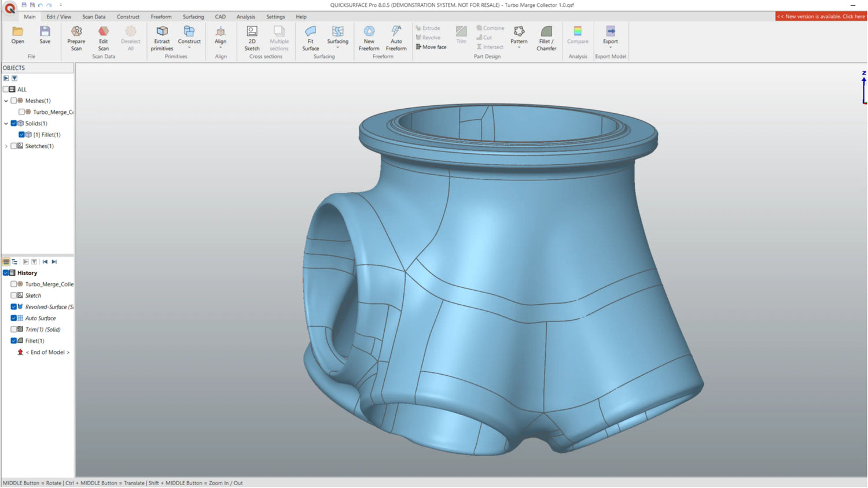Check the Trim(1) (Solid) history item
This screenshot has width=868, height=488.
[14, 330]
